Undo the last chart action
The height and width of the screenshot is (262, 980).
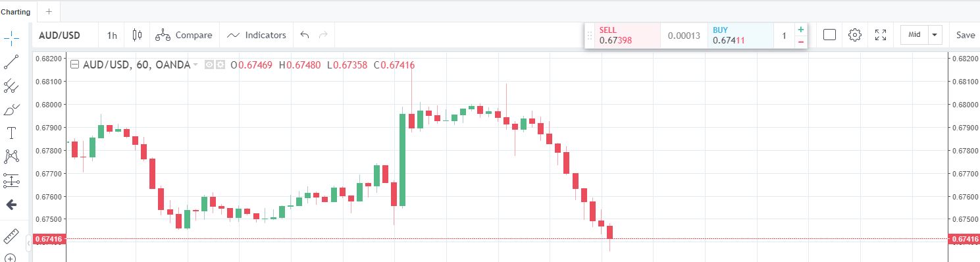click(x=304, y=35)
